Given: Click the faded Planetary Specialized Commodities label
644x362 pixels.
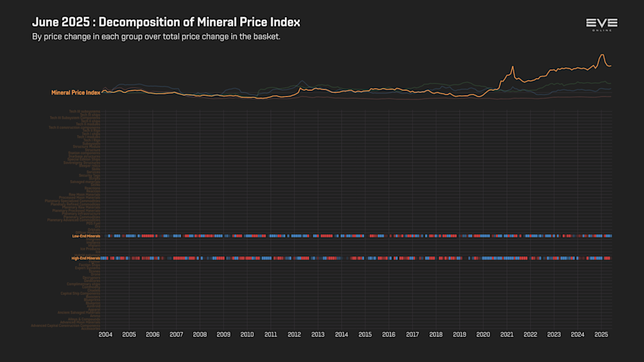Looking at the screenshot, I should [x=72, y=201].
